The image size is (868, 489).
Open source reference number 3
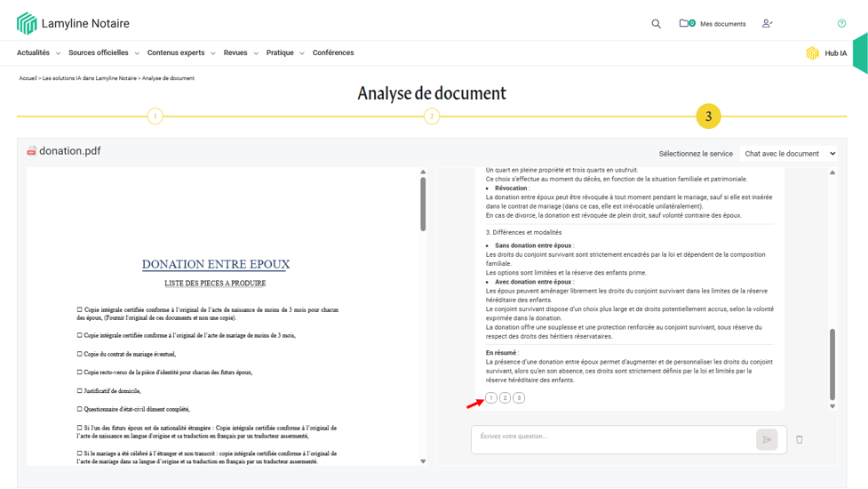tap(519, 397)
